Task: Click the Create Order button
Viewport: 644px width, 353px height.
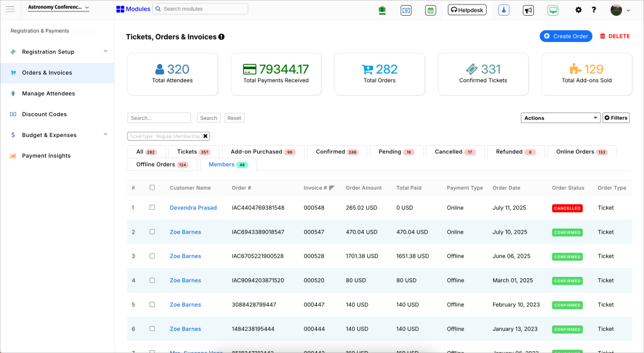Action: point(566,36)
